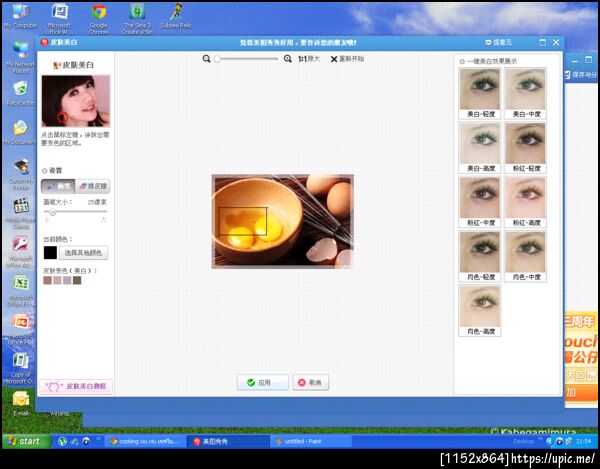Select the 粉红-中度 effect thumbnail
This screenshot has height=469, width=600.
[x=480, y=202]
